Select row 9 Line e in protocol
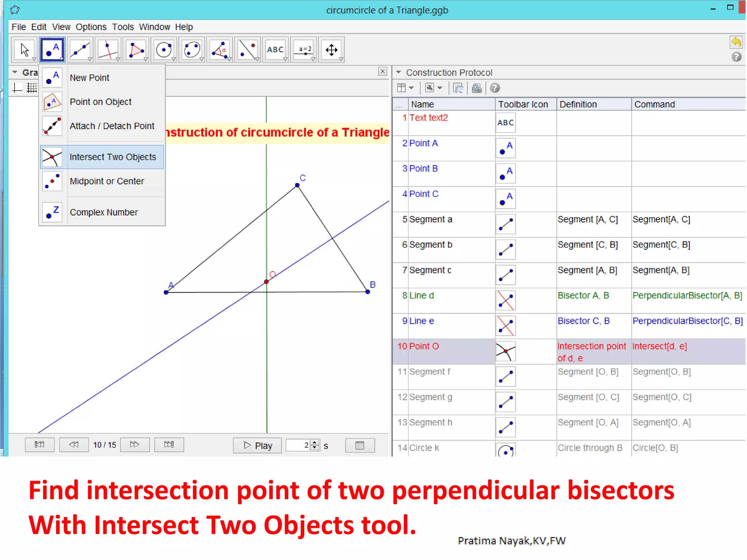 tap(569, 326)
